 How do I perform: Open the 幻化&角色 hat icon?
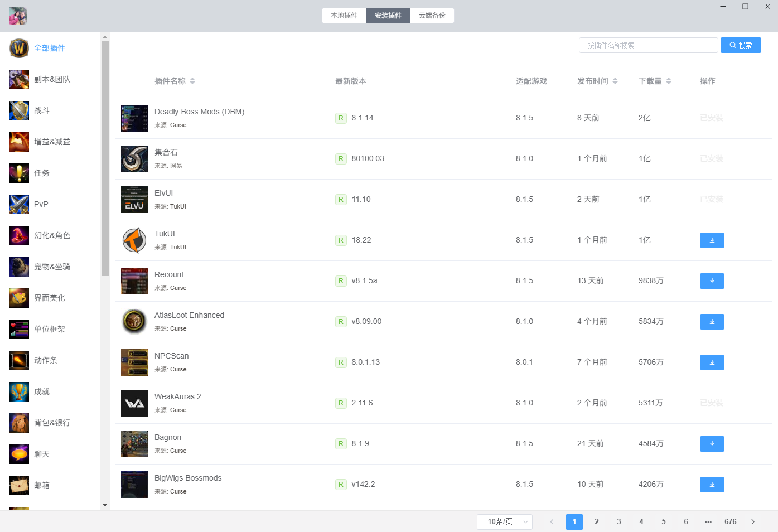click(19, 236)
